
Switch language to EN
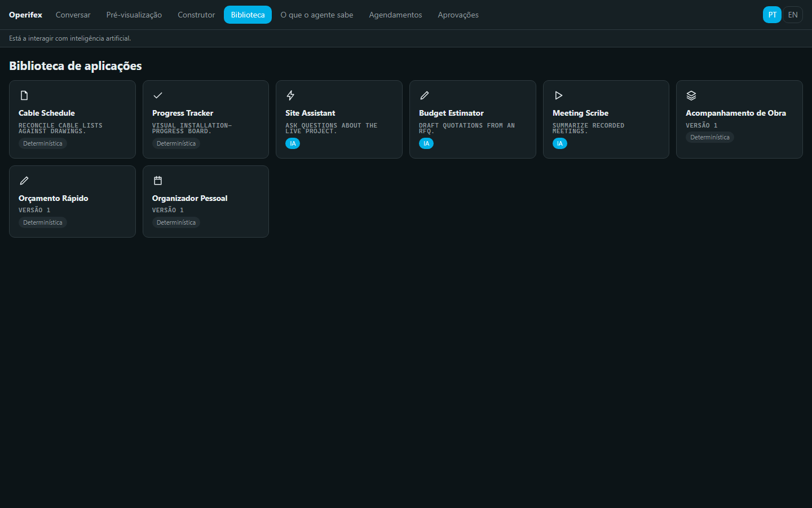pos(793,15)
